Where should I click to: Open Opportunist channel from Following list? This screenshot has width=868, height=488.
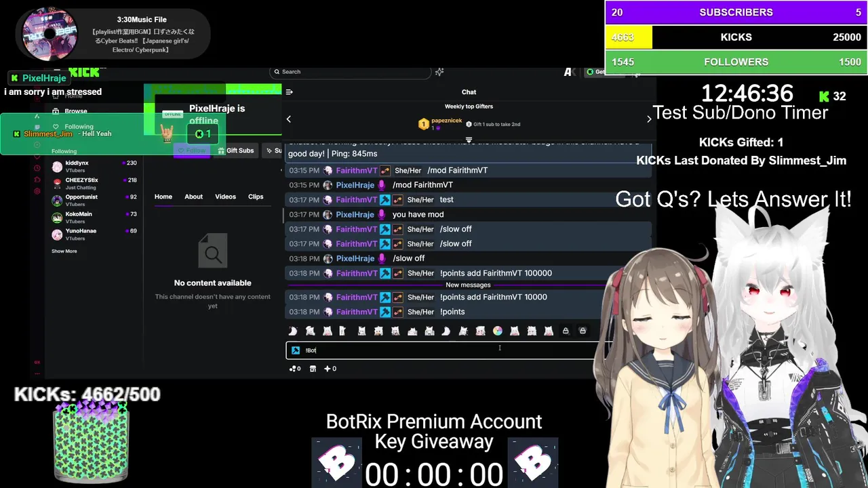(95, 201)
